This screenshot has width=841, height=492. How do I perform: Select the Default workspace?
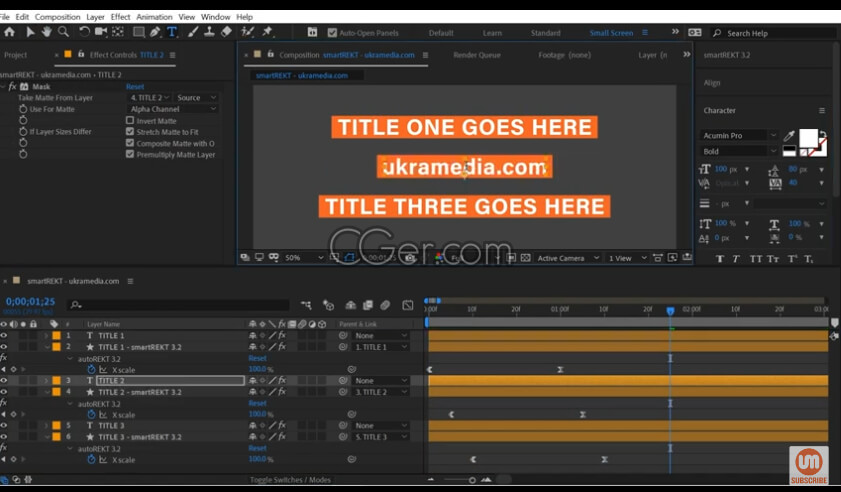[441, 33]
